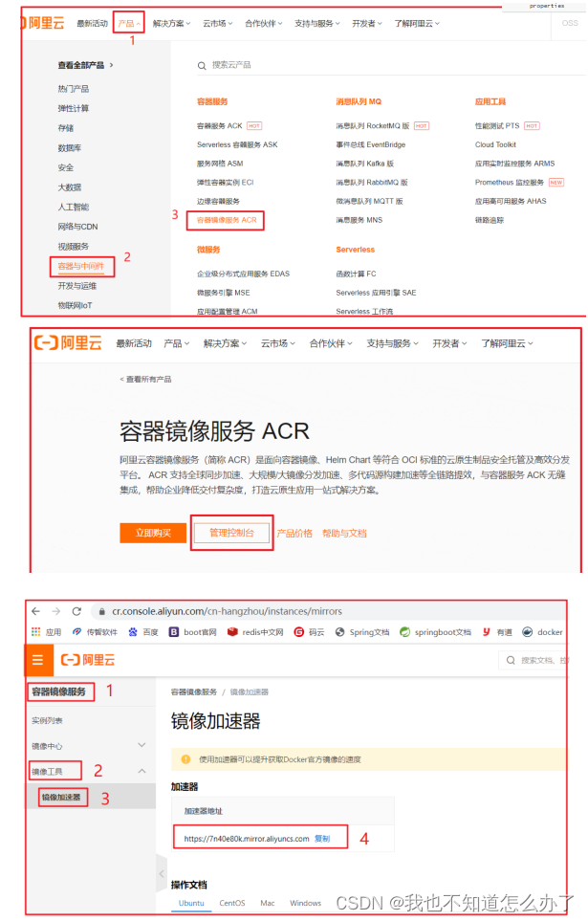Click the lock icon in the address bar
588x921 pixels.
tap(101, 611)
